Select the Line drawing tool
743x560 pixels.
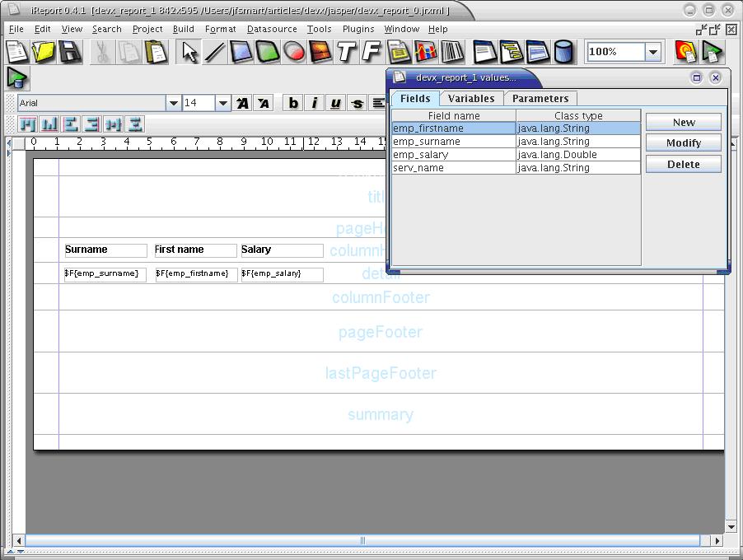215,52
